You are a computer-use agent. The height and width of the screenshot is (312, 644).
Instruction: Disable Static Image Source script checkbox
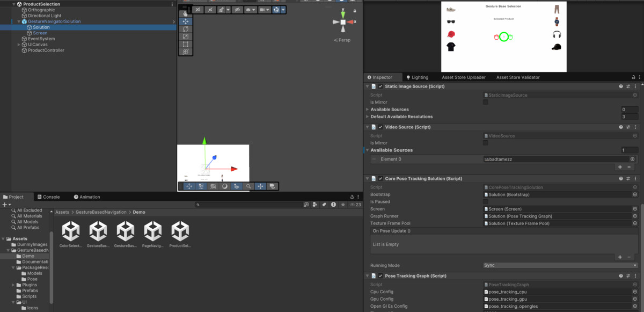380,86
